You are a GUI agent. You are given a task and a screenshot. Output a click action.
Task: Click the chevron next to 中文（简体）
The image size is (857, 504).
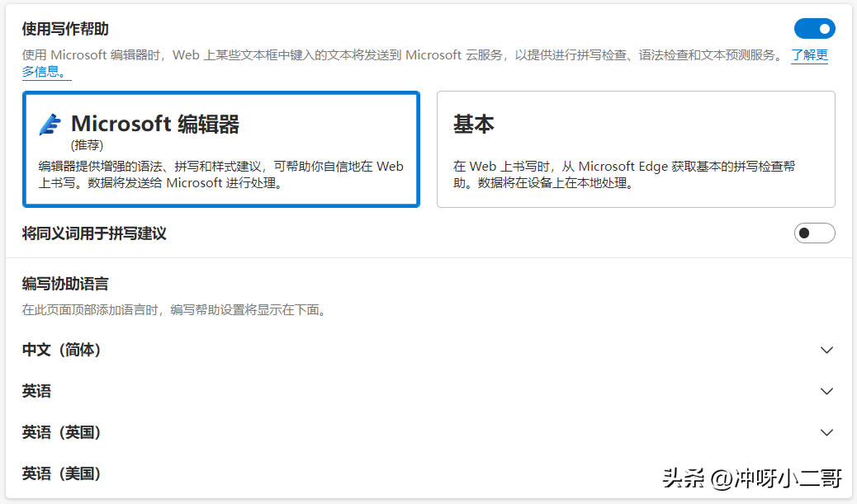coord(826,350)
